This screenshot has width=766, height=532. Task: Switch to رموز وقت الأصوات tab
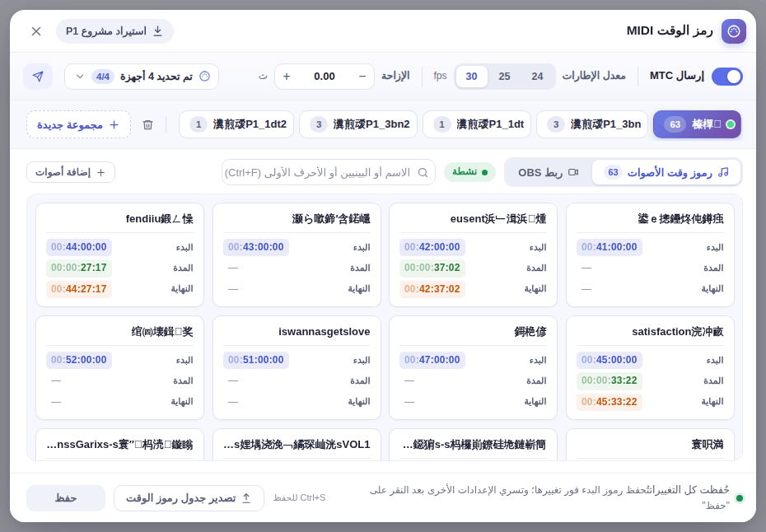[x=666, y=172]
